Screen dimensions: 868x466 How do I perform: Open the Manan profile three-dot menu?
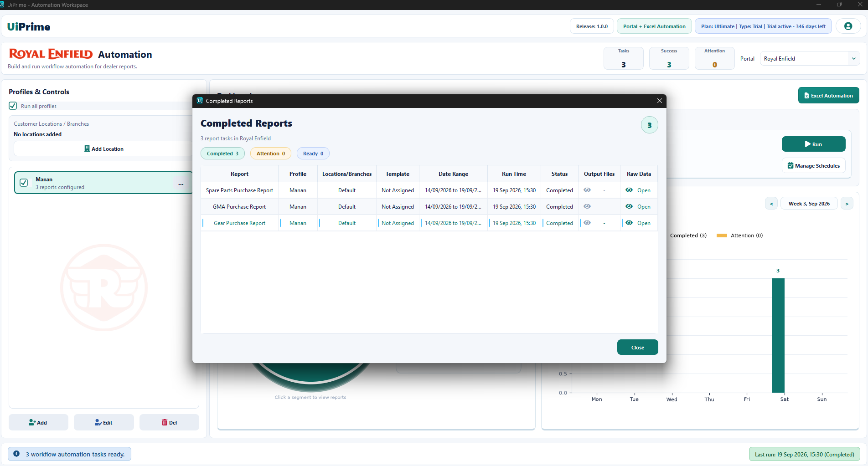(181, 184)
